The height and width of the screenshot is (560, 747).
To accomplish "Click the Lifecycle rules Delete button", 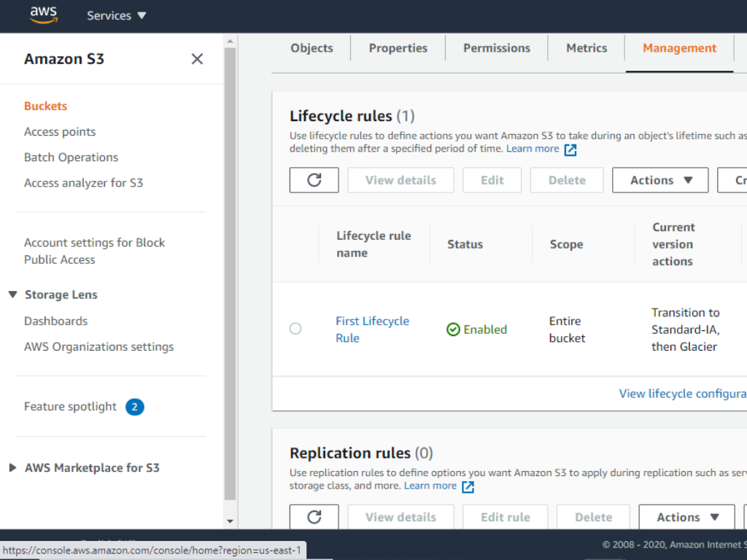I will pyautogui.click(x=567, y=180).
